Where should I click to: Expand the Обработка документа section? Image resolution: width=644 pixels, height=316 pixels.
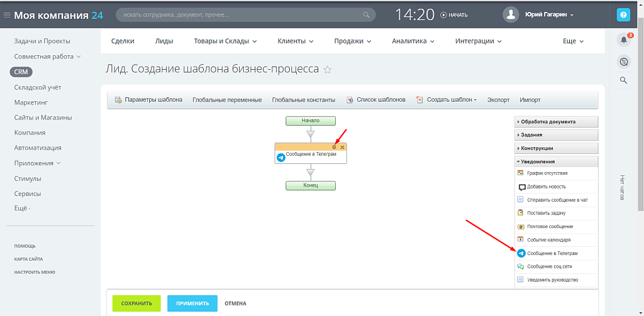coord(546,122)
